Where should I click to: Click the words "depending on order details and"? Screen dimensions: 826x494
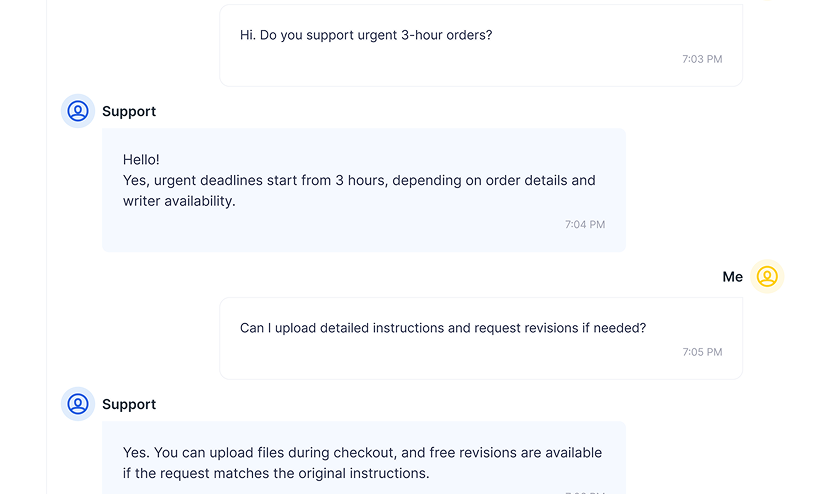click(493, 180)
